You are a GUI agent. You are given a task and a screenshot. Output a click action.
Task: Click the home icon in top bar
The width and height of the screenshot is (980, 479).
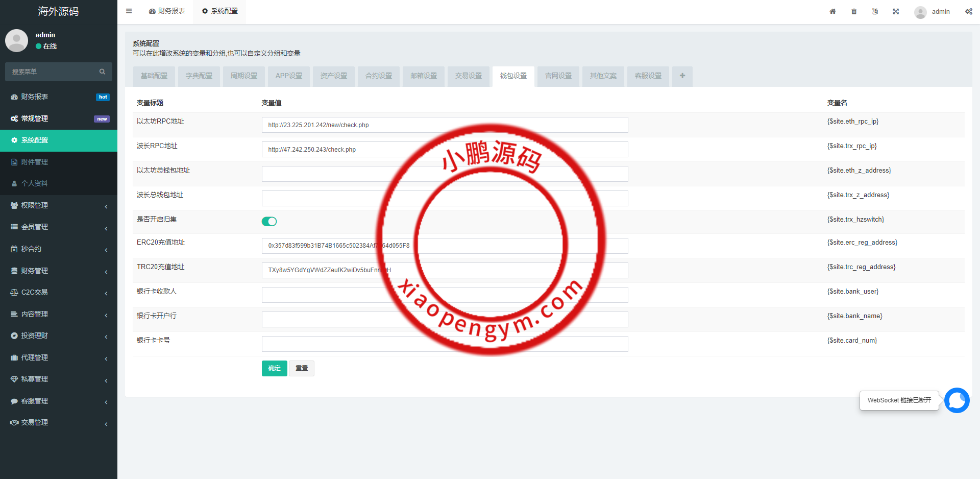coord(832,11)
